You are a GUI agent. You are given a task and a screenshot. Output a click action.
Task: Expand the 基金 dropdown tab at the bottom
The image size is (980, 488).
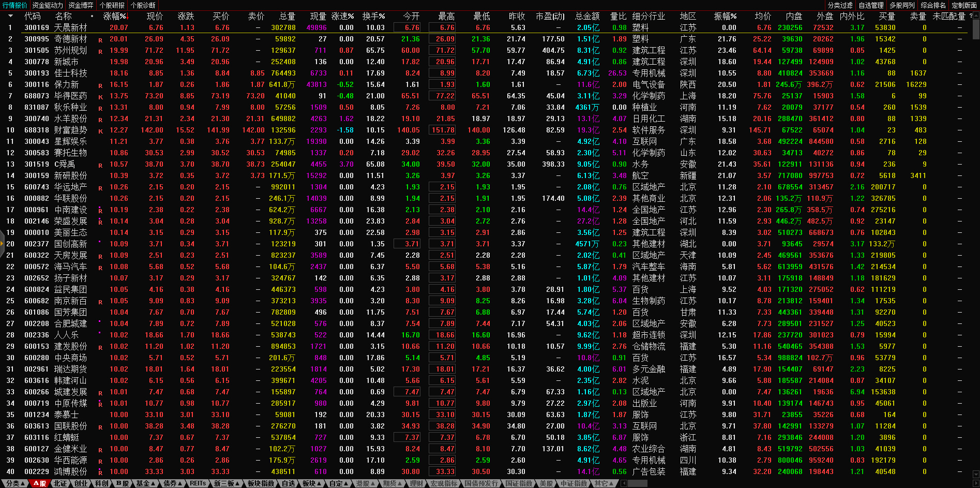tap(146, 483)
